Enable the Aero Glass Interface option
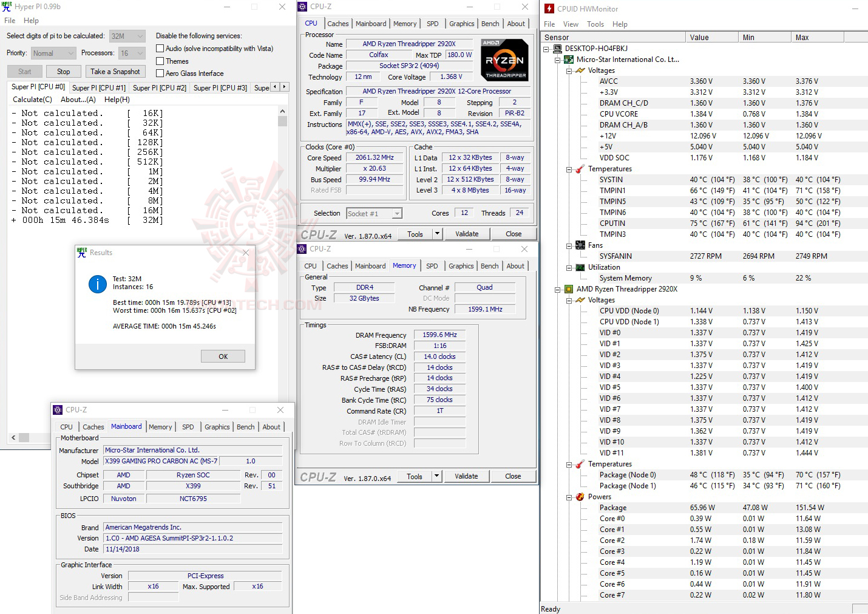This screenshot has width=868, height=614. 160,73
